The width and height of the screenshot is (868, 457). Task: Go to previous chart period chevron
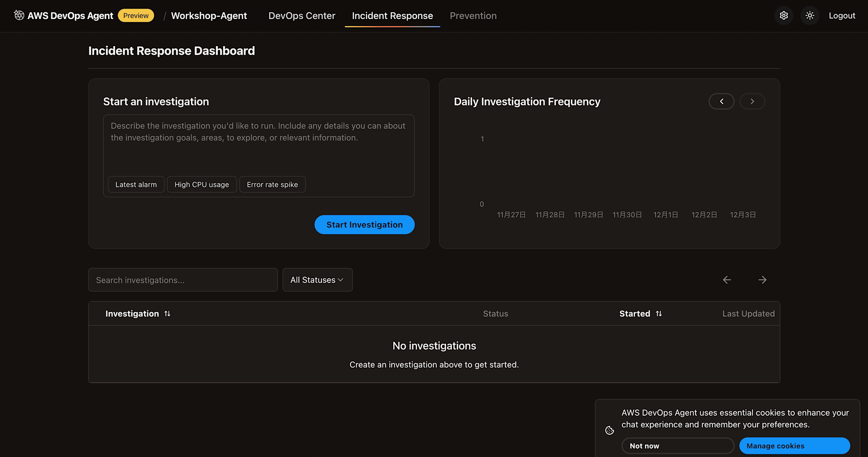[x=722, y=102]
